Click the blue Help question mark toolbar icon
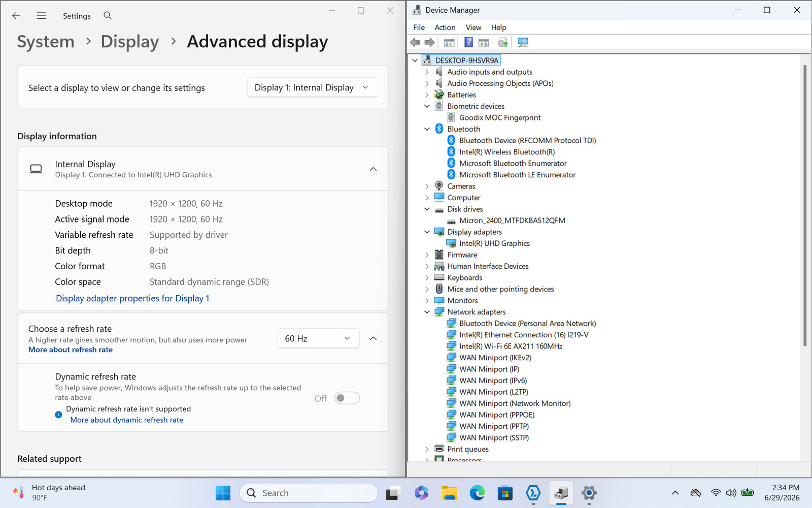Viewport: 812px width, 508px height. [468, 42]
